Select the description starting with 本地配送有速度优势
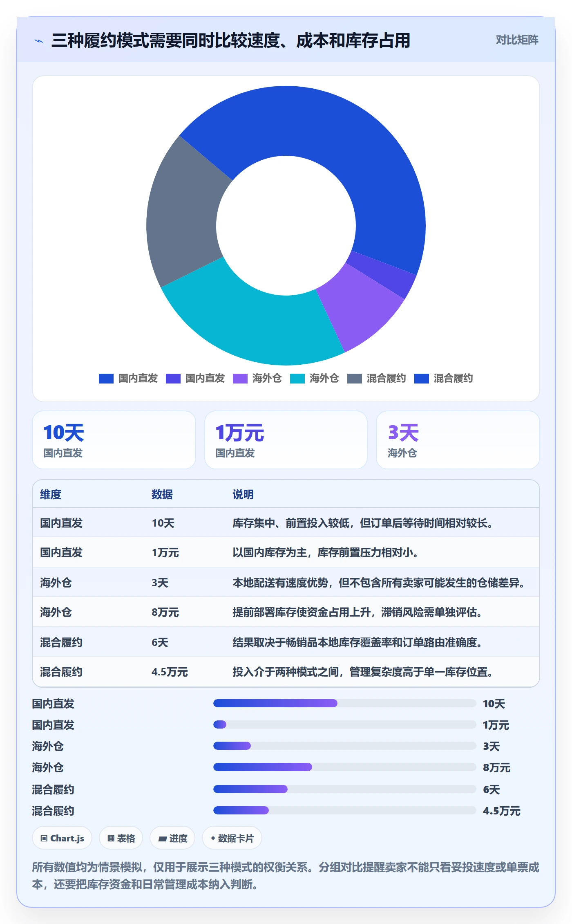 (379, 583)
